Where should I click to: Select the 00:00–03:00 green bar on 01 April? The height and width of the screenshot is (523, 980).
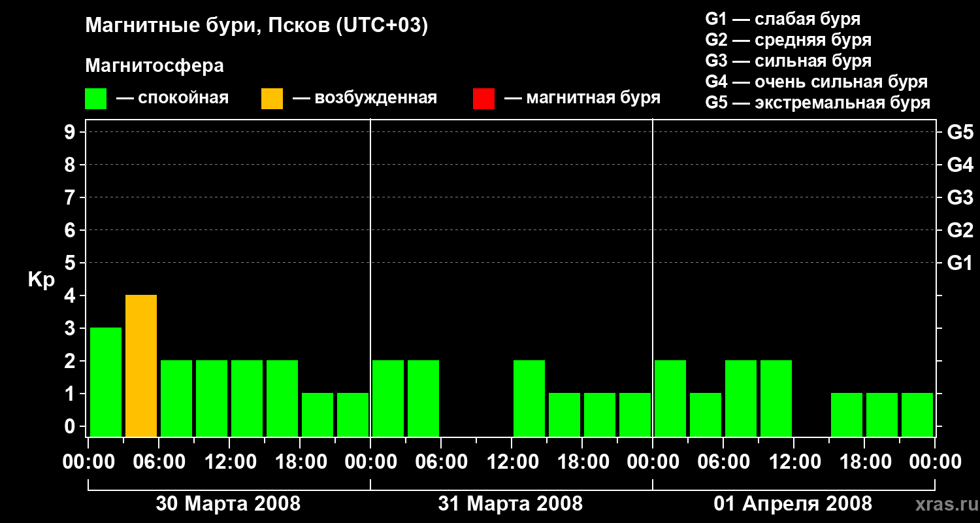click(670, 398)
